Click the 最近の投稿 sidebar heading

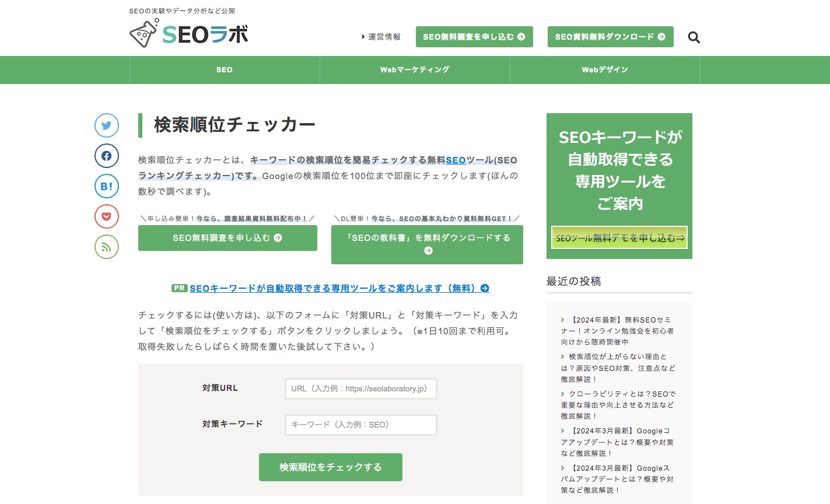point(573,281)
